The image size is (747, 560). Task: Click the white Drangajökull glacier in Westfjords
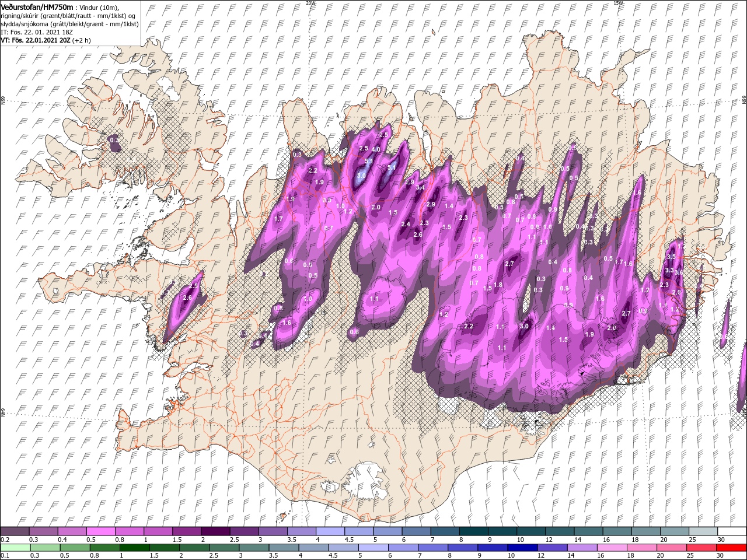click(x=169, y=87)
